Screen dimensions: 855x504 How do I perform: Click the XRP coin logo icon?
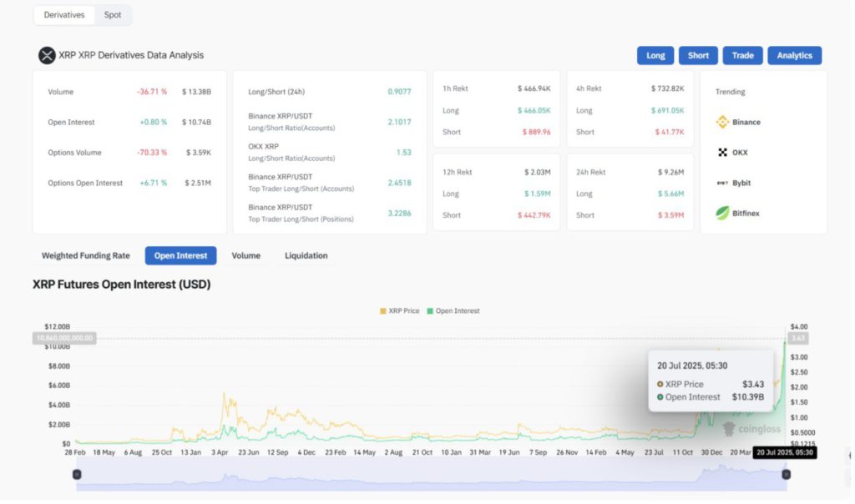pyautogui.click(x=47, y=56)
